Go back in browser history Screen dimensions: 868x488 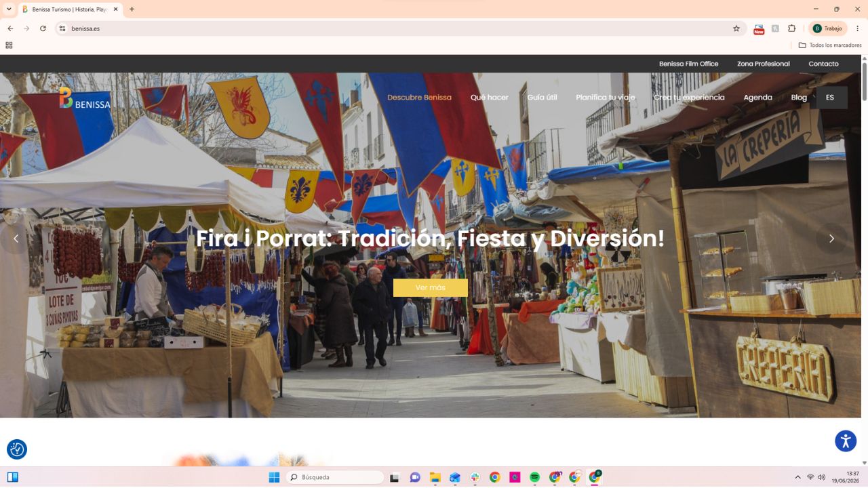(x=10, y=28)
